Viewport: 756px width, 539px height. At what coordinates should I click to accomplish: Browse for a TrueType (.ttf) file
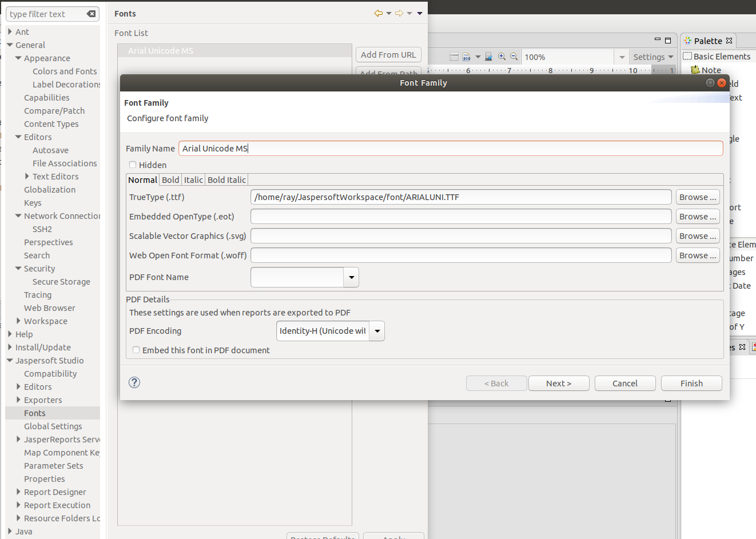pyautogui.click(x=698, y=197)
